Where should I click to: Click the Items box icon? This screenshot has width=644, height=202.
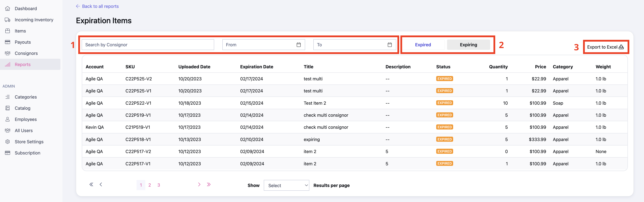point(8,31)
